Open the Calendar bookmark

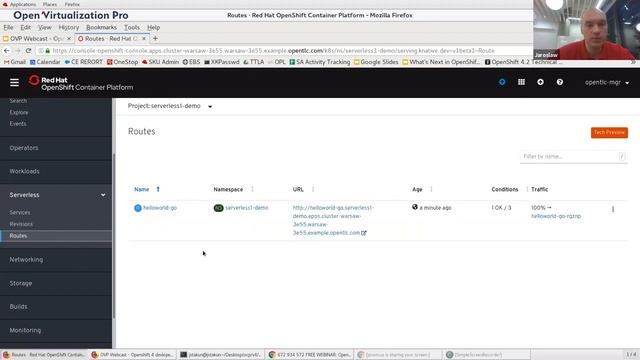pos(45,62)
